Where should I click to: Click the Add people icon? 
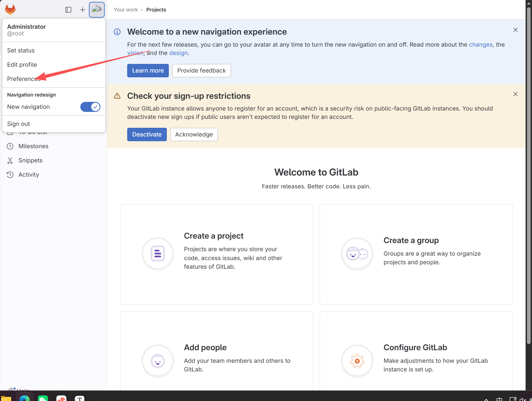158,361
